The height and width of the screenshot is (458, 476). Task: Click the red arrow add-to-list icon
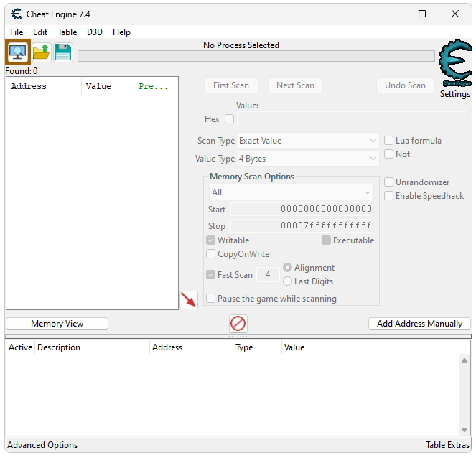point(189,300)
